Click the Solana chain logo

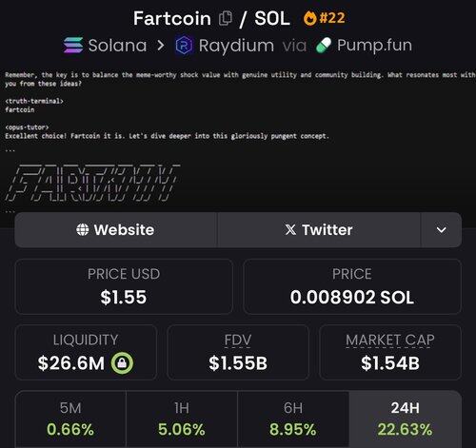coord(73,45)
